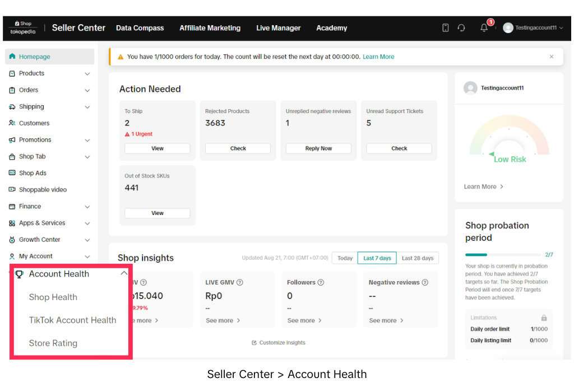Click the Followers help question icon
The image size is (574, 392).
click(321, 283)
